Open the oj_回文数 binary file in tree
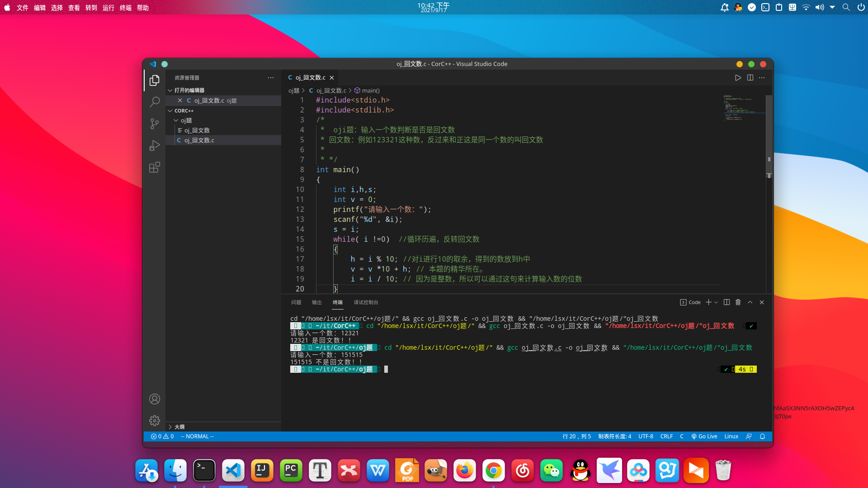This screenshot has height=488, width=868. pyautogui.click(x=223, y=130)
